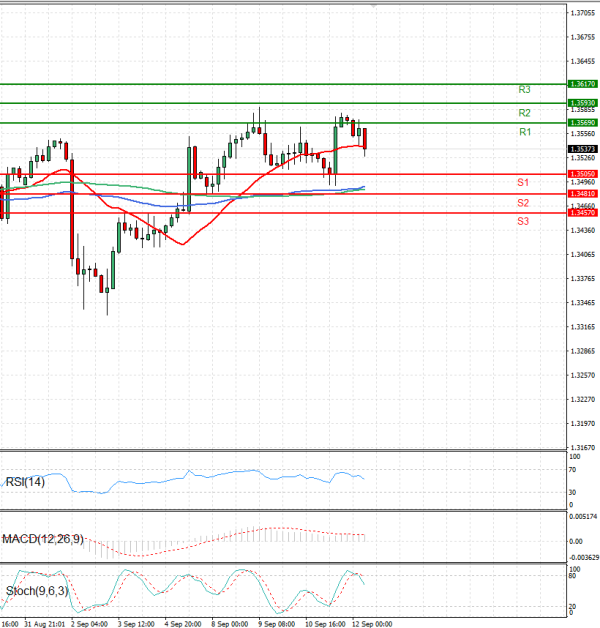
Task: Click the S1 support label
Action: (523, 183)
